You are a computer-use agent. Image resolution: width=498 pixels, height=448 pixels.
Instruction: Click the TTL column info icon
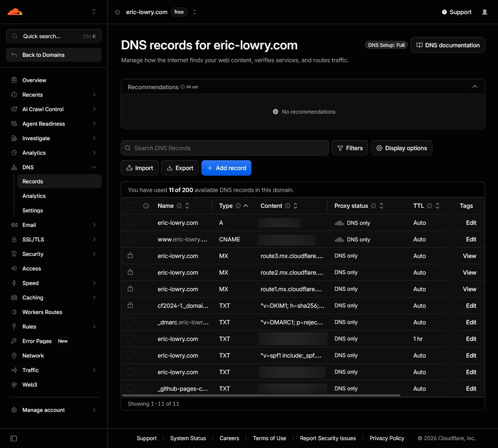tap(430, 206)
